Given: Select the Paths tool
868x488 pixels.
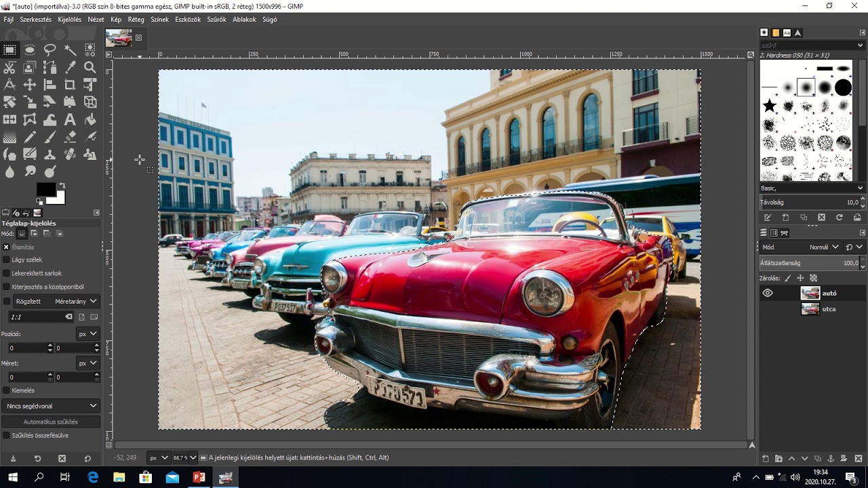Looking at the screenshot, I should click(50, 67).
